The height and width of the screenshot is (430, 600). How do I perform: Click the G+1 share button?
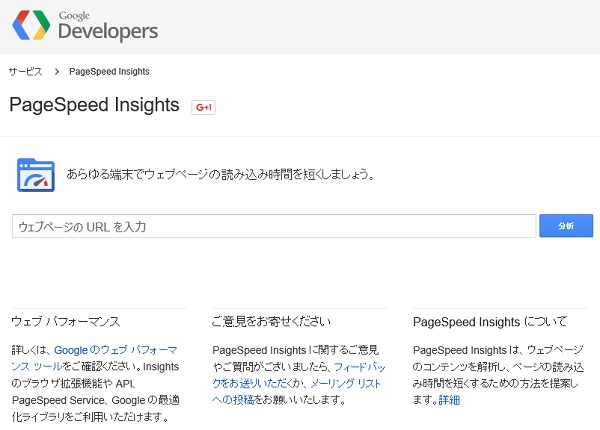204,107
